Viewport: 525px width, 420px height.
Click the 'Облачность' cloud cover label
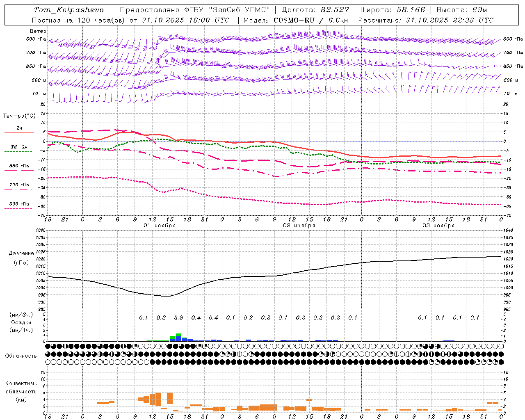21,356
